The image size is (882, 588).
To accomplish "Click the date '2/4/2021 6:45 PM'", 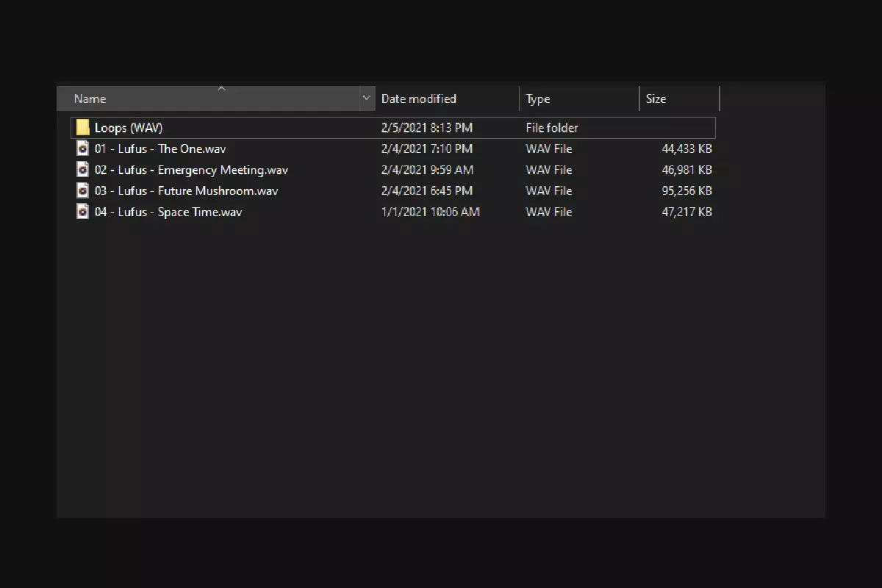I will click(426, 190).
